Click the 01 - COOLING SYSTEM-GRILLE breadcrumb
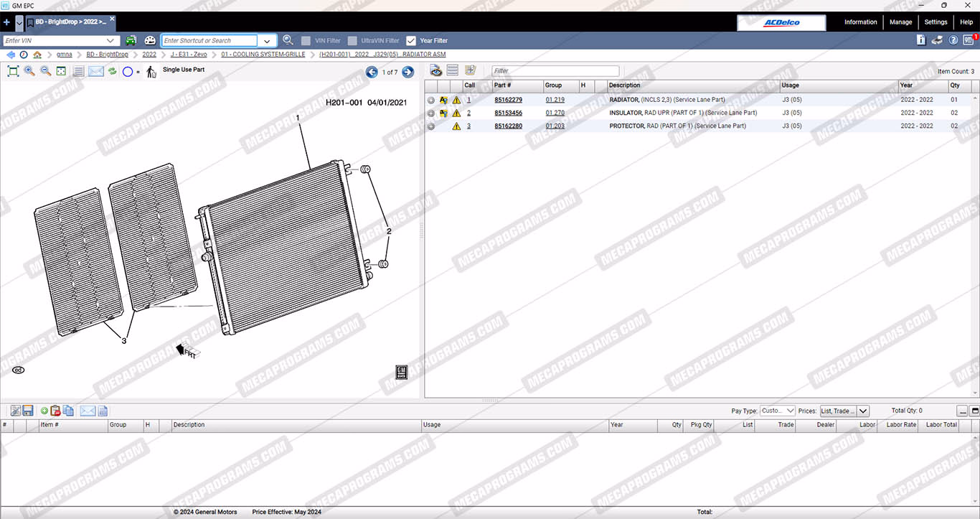Screen dimensions: 980x519 [263, 55]
